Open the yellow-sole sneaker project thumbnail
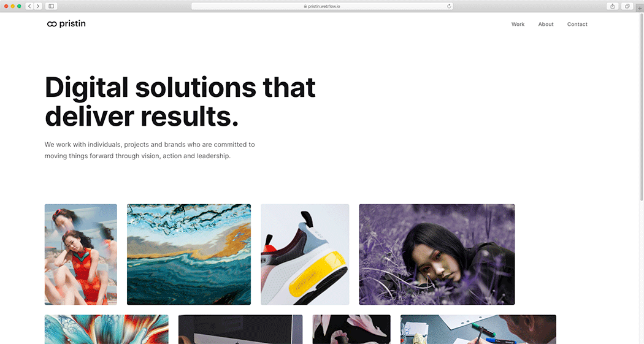Viewport: 644px width, 344px height. tap(305, 254)
